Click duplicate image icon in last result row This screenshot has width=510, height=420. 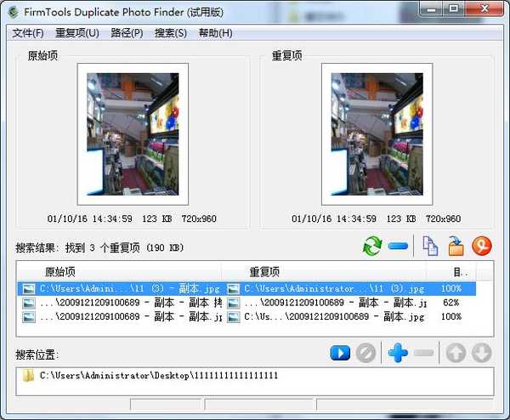(x=233, y=317)
